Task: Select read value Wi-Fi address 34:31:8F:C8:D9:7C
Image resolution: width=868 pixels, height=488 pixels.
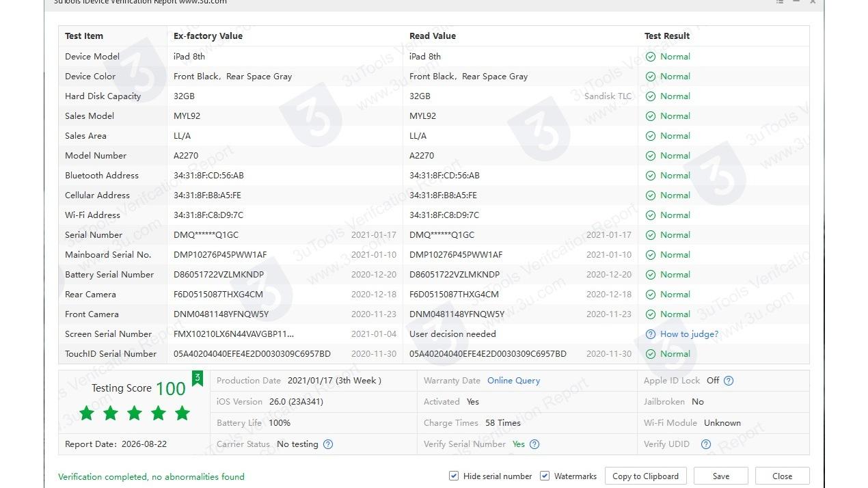Action: point(444,215)
